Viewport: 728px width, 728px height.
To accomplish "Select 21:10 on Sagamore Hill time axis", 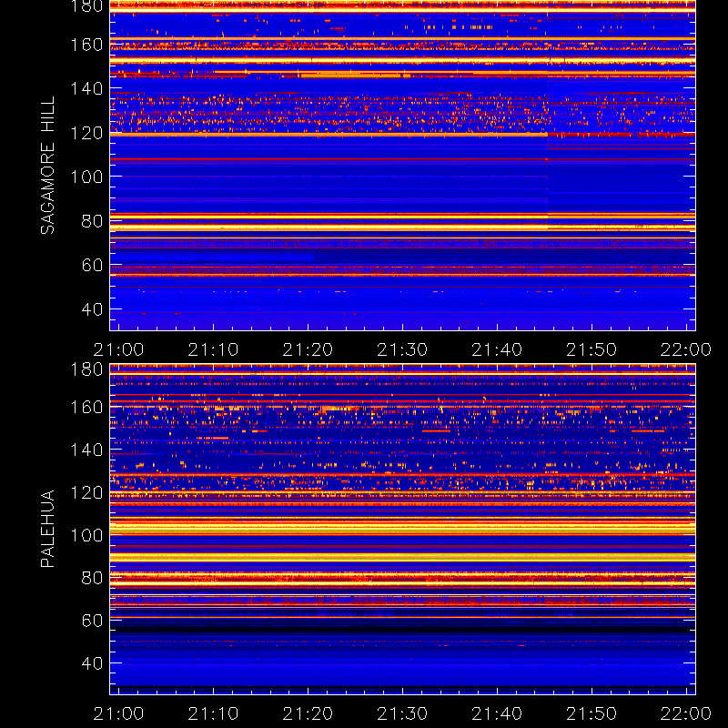I will point(213,349).
